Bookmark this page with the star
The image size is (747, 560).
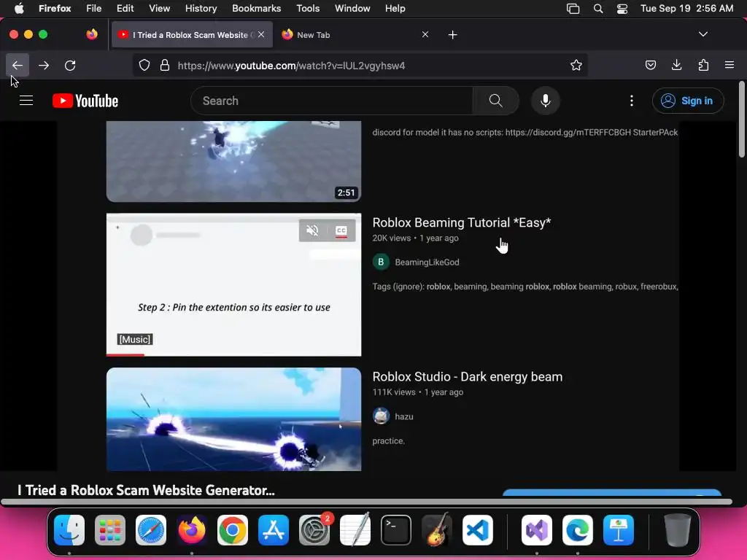tap(576, 65)
